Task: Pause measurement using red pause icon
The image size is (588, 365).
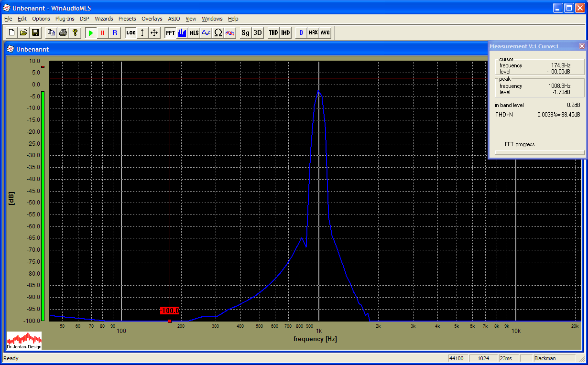Action: pos(102,33)
